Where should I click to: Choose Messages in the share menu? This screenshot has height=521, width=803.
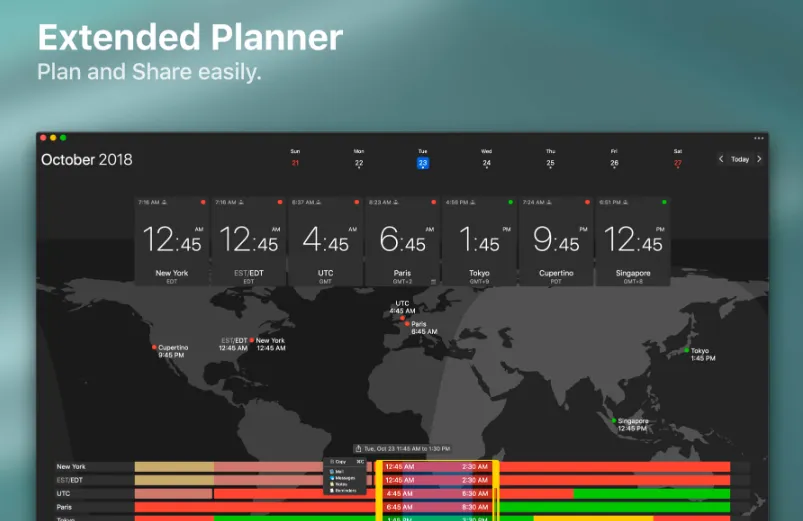click(345, 478)
